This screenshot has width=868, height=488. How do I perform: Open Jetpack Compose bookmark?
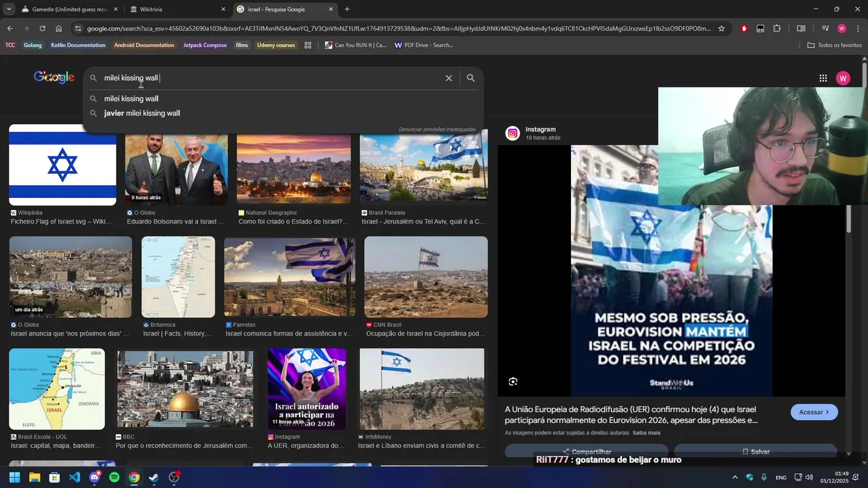point(205,45)
